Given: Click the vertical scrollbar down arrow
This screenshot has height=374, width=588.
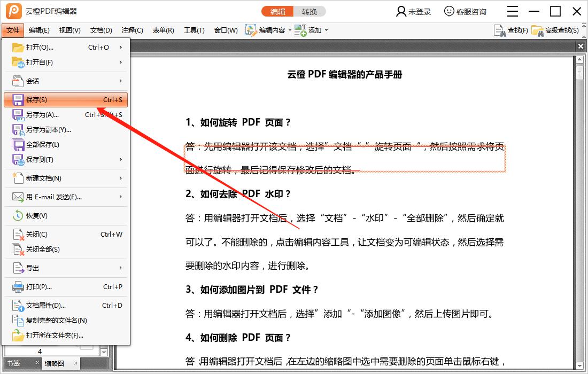Looking at the screenshot, I should 579,365.
